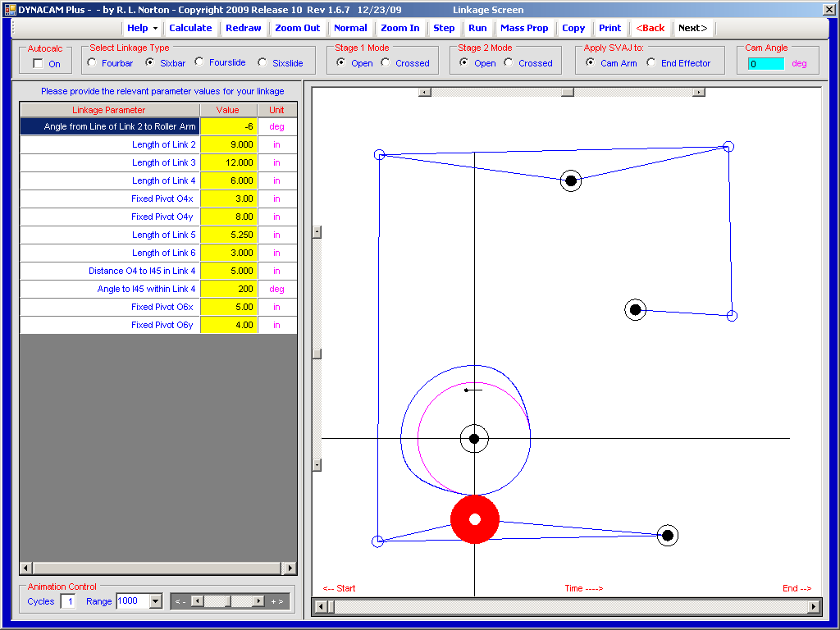Click the Length of Link 5 label

click(164, 235)
